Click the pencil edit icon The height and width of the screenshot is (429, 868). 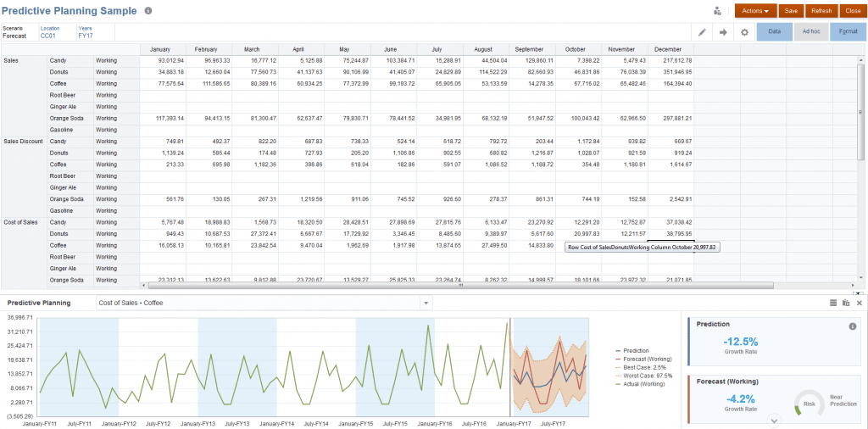click(702, 32)
